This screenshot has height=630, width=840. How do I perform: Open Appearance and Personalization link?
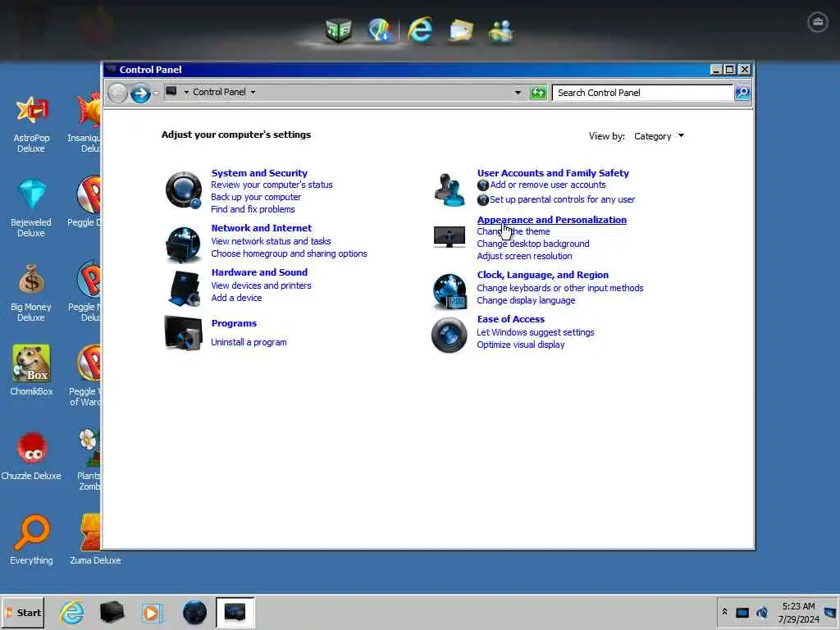pos(552,220)
